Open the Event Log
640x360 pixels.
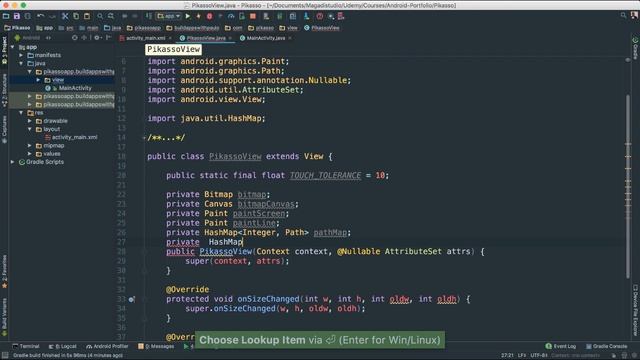coord(560,346)
